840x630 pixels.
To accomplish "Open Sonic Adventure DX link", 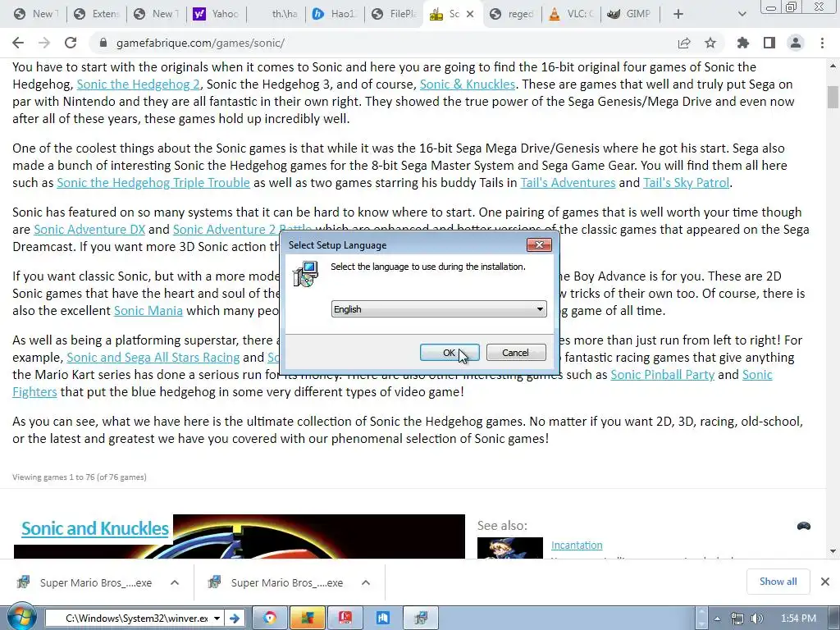I will click(x=89, y=230).
